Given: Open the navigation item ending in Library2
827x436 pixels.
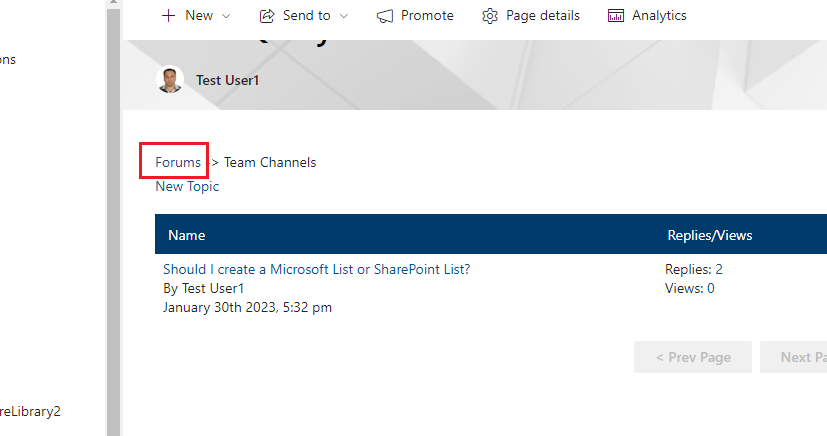Looking at the screenshot, I should click(x=30, y=410).
